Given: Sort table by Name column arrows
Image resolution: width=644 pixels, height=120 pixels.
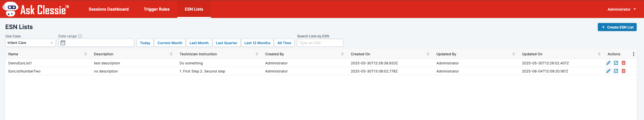Looking at the screenshot, I should coord(86,54).
